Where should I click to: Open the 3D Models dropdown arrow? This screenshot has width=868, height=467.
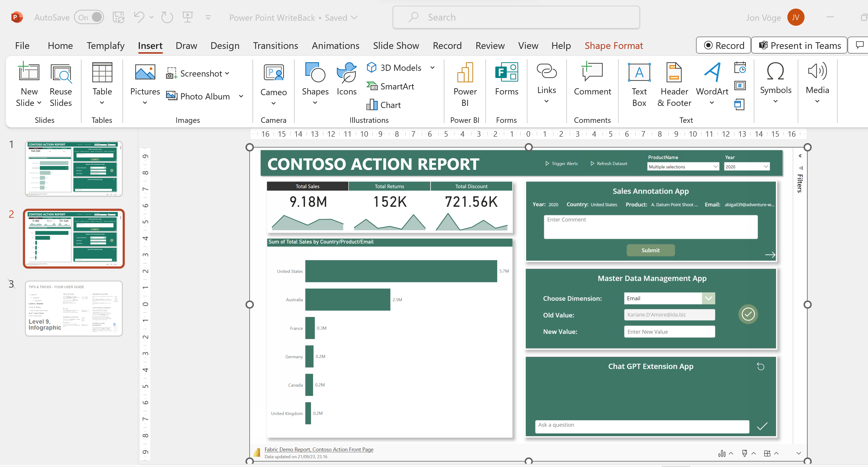(432, 68)
